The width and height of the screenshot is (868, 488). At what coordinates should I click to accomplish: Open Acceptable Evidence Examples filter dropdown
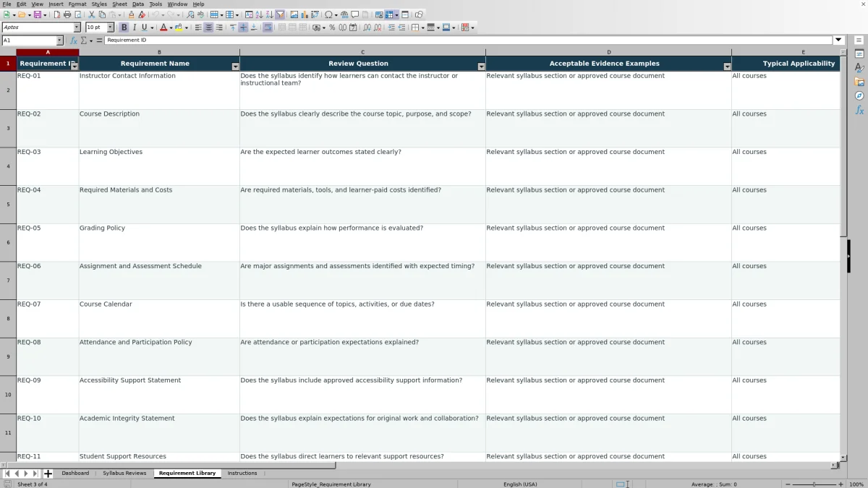(728, 67)
